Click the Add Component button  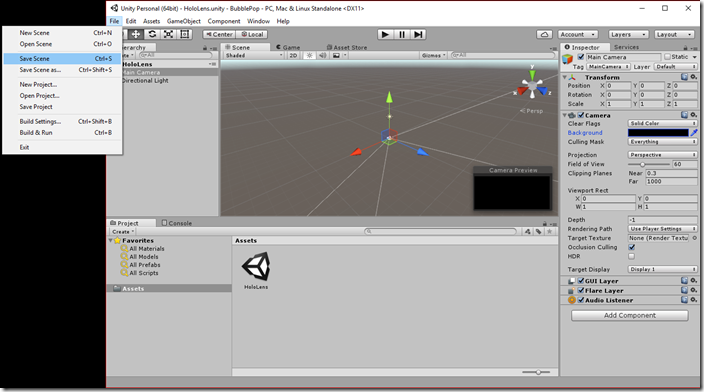(629, 315)
